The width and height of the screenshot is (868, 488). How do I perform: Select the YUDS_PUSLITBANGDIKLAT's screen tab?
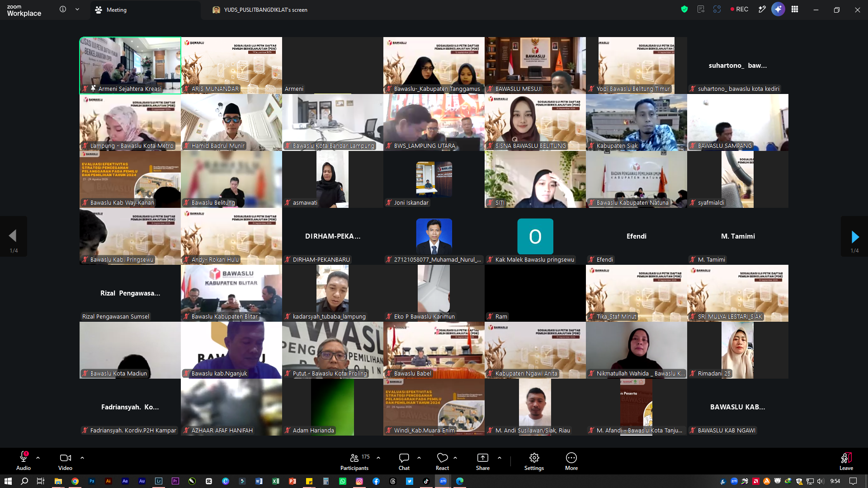(x=260, y=9)
